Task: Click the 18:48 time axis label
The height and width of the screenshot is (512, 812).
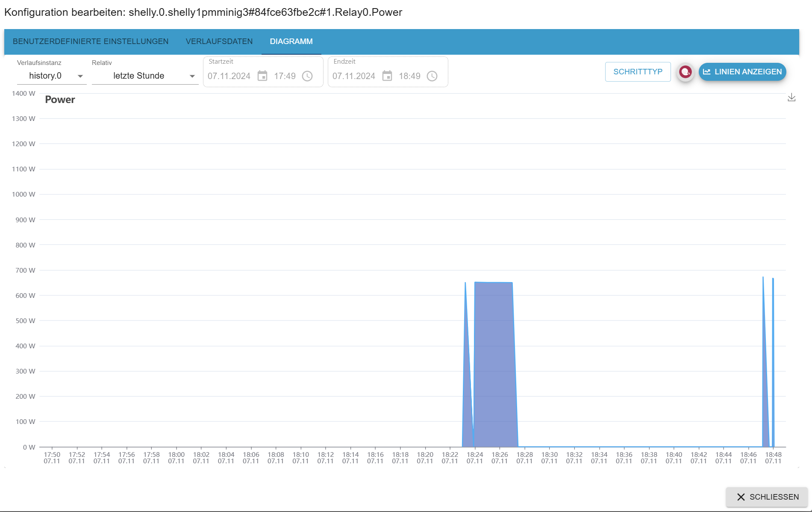Action: pos(774,458)
